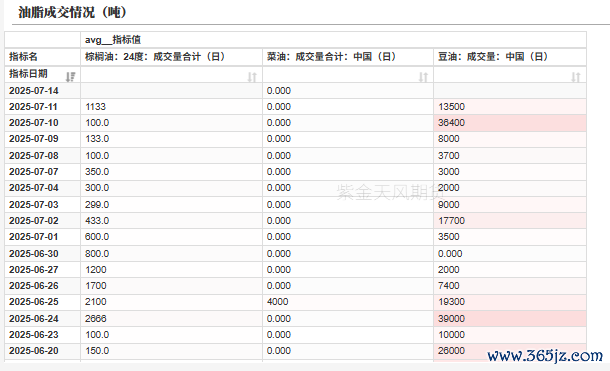Screen dimensions: 610x371
Task: Click the 棕榈油：24度：成交量合计（日） header
Action: coord(155,57)
